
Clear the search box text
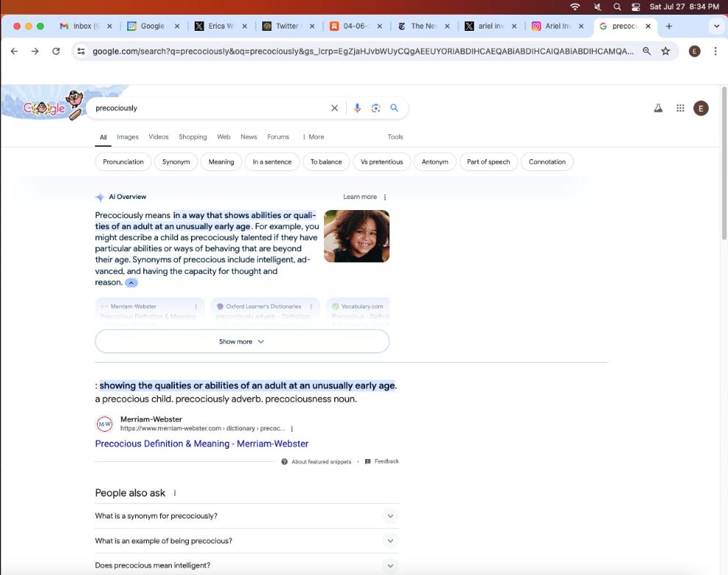(x=334, y=108)
